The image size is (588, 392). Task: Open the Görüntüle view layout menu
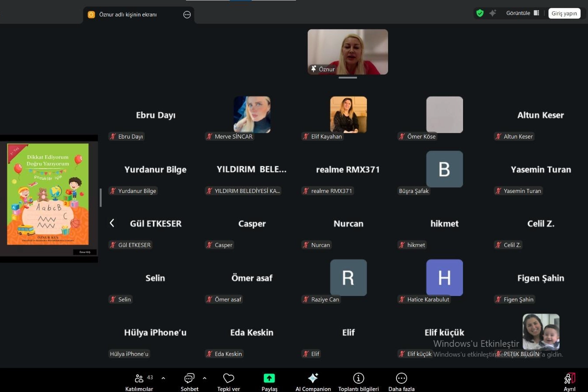click(x=523, y=13)
